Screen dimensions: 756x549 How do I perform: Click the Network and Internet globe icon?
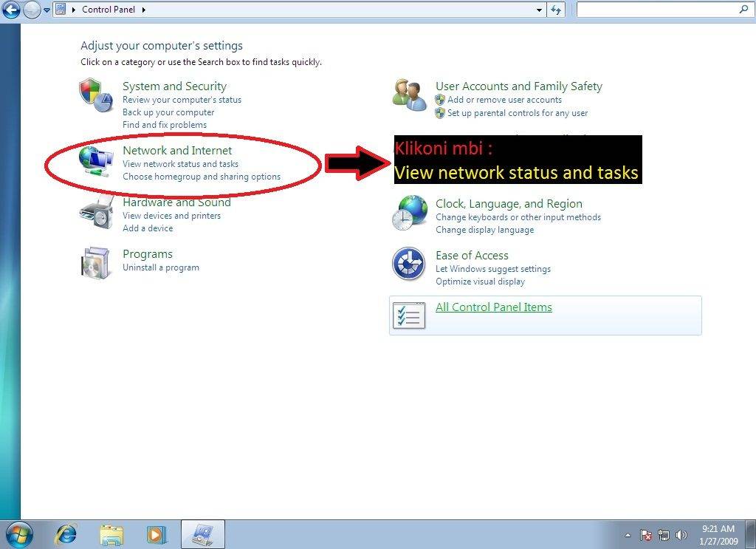(x=95, y=162)
